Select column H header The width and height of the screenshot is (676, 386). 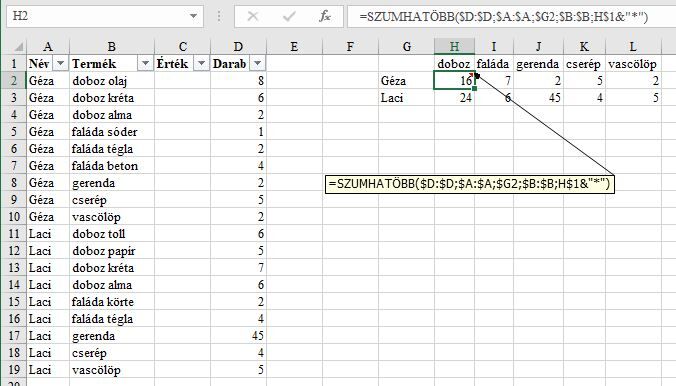454,46
